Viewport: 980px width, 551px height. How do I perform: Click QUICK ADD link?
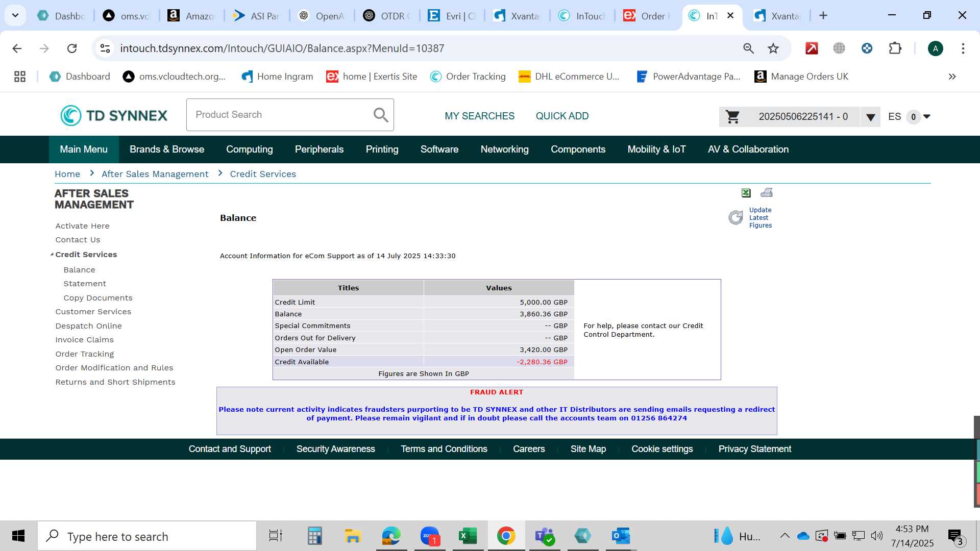point(562,116)
